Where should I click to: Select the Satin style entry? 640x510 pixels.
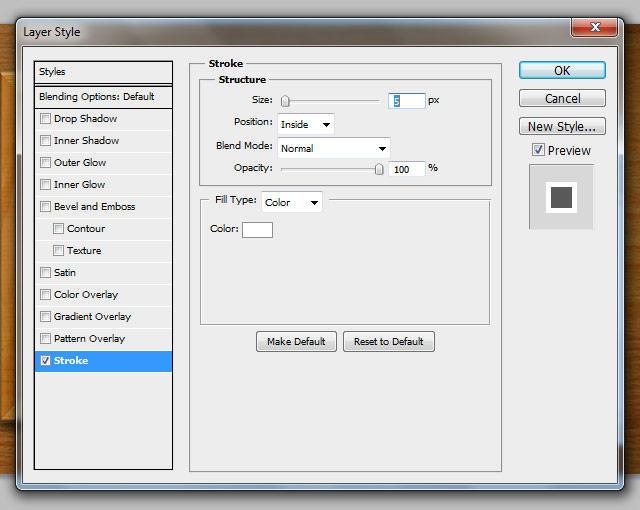(65, 273)
